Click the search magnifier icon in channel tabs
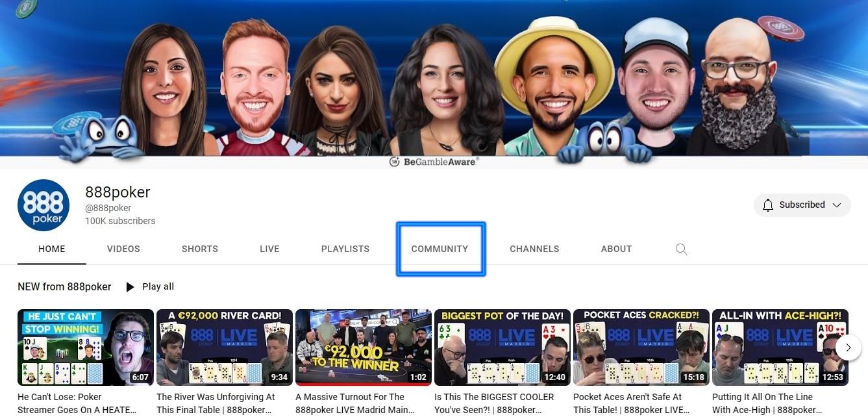 click(681, 249)
